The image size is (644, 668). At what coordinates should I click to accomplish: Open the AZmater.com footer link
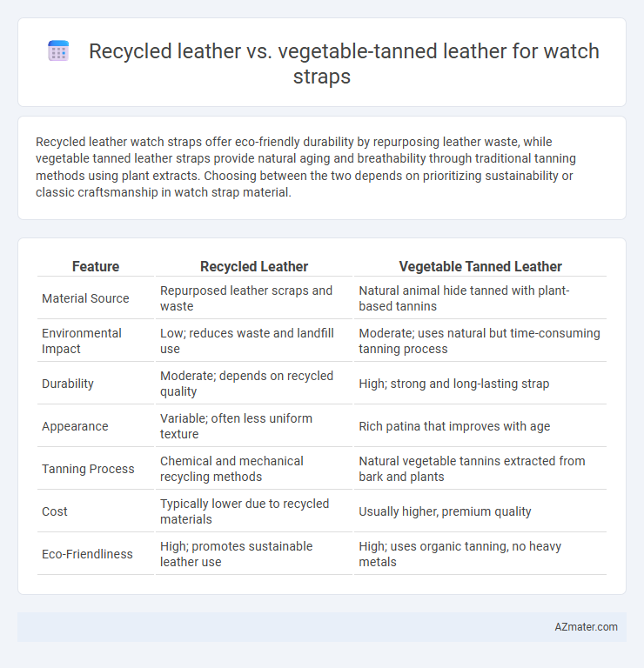coord(586,626)
